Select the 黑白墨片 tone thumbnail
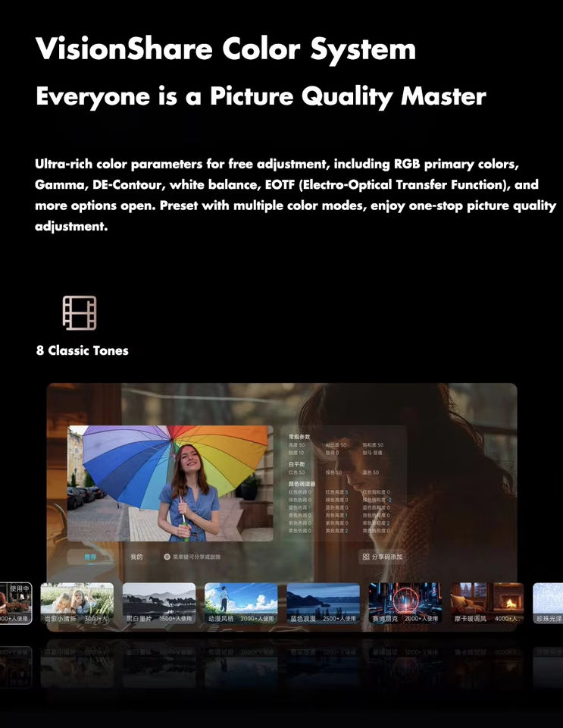This screenshot has width=563, height=728. coord(159,603)
